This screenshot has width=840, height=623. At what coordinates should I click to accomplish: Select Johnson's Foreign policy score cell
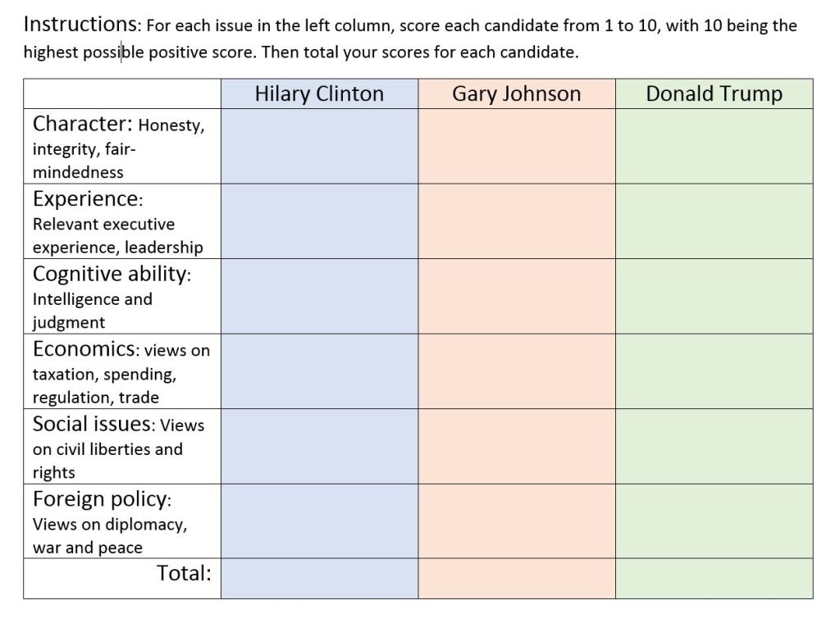coord(517,521)
